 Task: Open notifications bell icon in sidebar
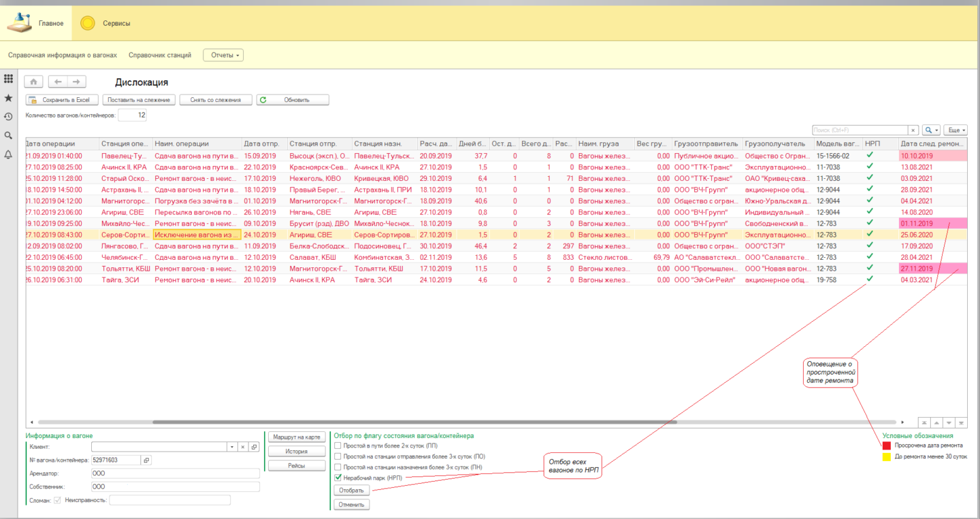point(8,154)
